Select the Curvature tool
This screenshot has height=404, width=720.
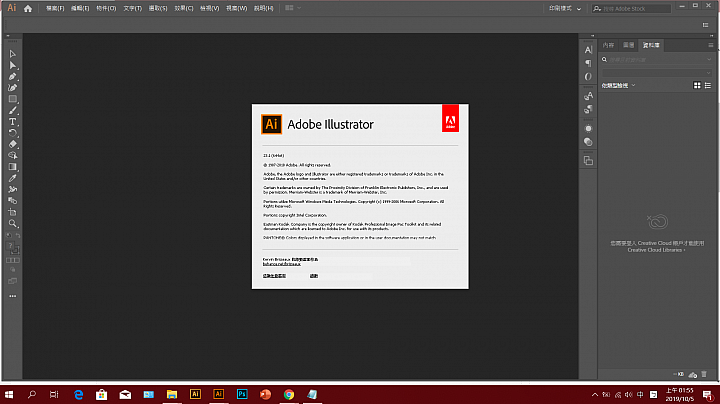tap(12, 88)
